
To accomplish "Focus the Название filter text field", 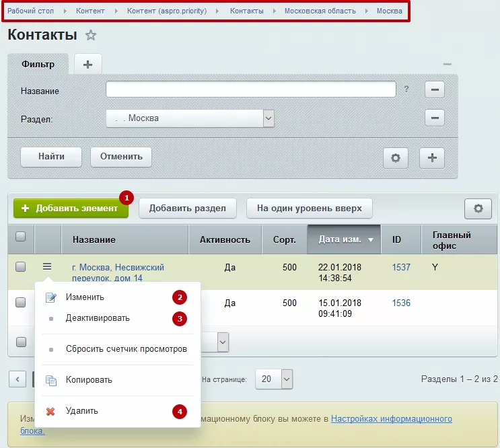I will [251, 89].
